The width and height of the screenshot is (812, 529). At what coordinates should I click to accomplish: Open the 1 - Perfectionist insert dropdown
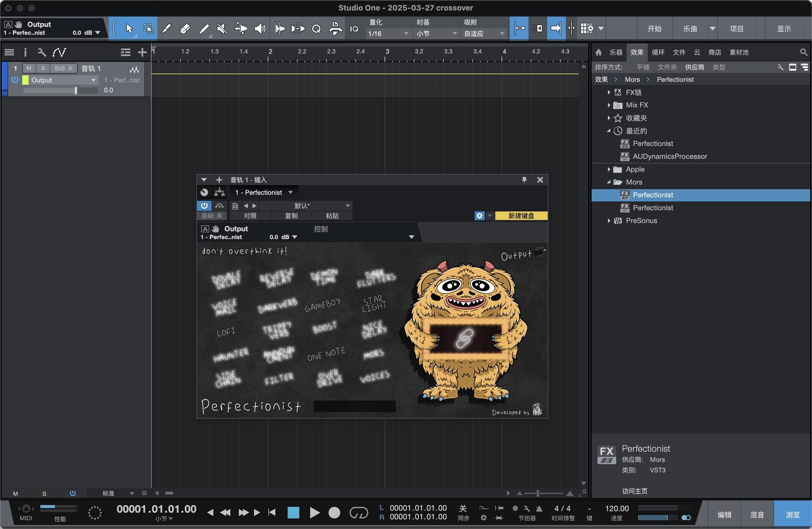pos(264,192)
